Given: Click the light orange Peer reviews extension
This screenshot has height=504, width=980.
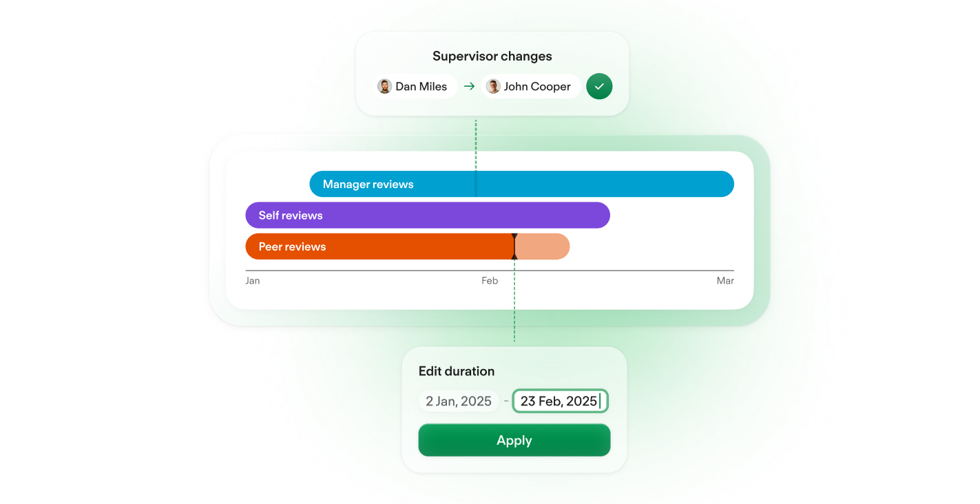Looking at the screenshot, I should tap(543, 246).
